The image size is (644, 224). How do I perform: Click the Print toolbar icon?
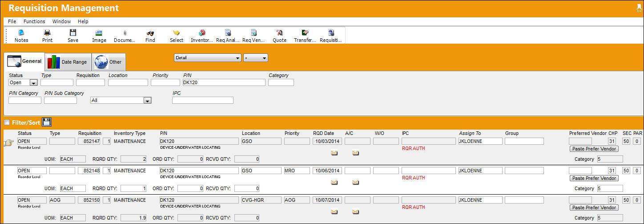click(x=47, y=33)
